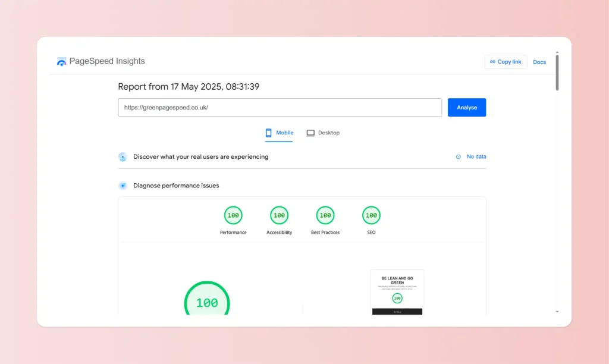Click the PageSpeed Insights speedometer logo
The image size is (609, 364).
click(x=61, y=61)
